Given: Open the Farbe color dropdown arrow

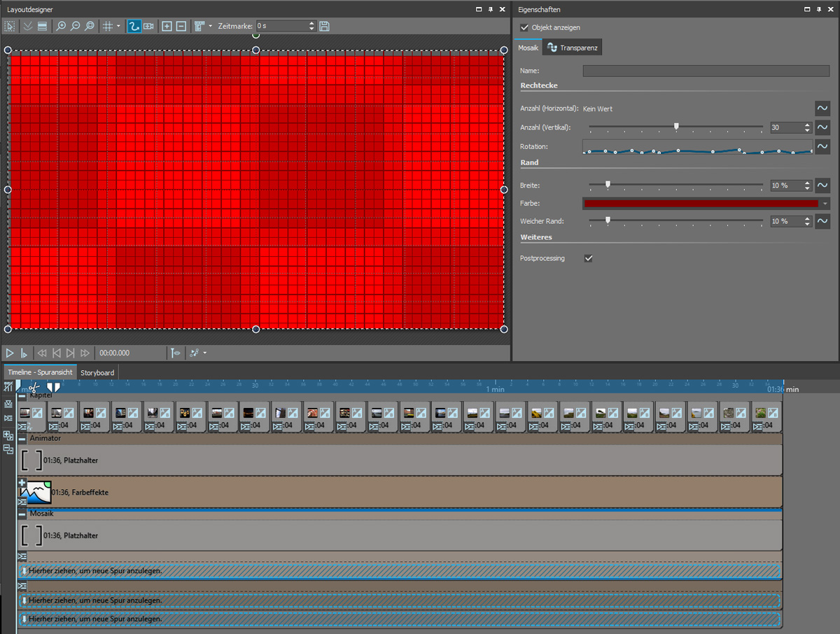Looking at the screenshot, I should click(825, 204).
